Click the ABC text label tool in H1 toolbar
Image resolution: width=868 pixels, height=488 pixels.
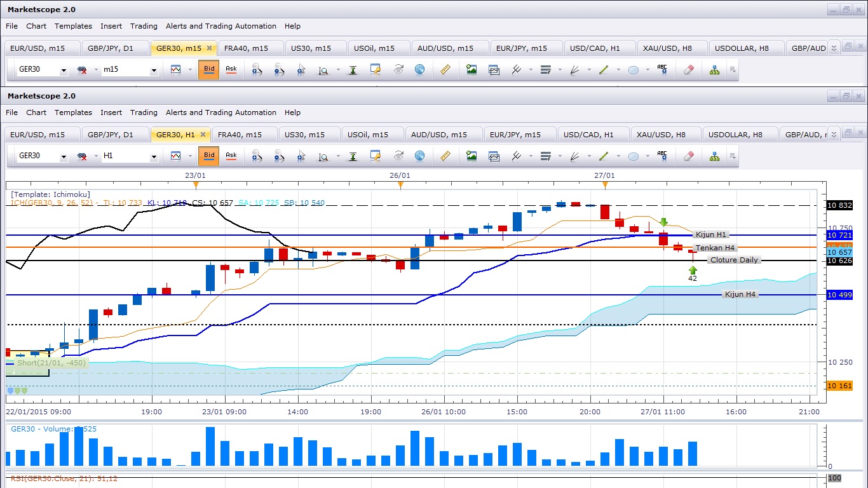tap(662, 156)
